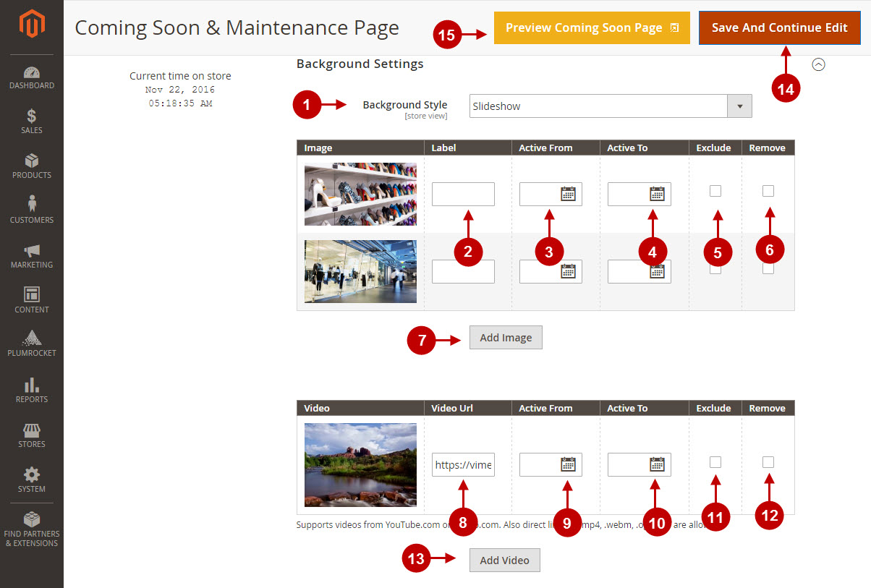Screen dimensions: 871x588
Task: Click the 'Nov 22, 2016' date text
Action: tap(180, 90)
